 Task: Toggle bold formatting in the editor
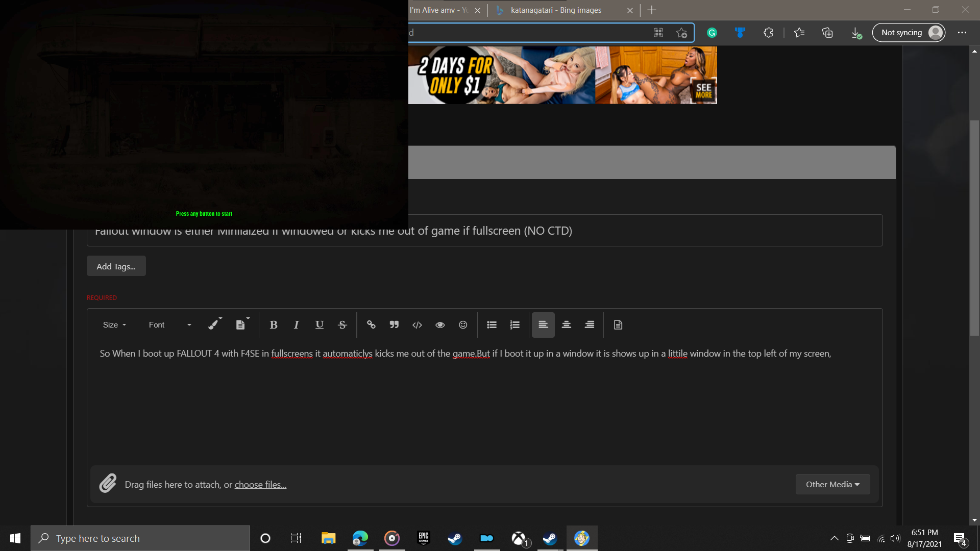pos(274,325)
